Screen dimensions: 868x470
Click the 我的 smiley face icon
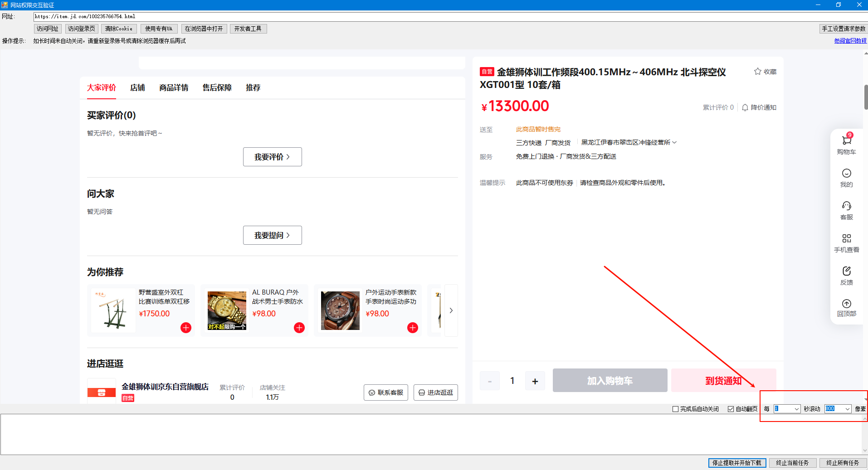846,174
